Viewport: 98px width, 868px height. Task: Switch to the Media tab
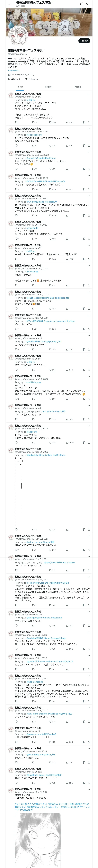click(x=78, y=87)
